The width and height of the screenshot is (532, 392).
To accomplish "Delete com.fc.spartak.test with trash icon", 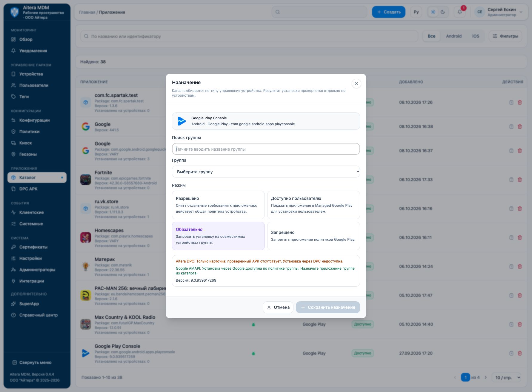I will click(x=519, y=102).
